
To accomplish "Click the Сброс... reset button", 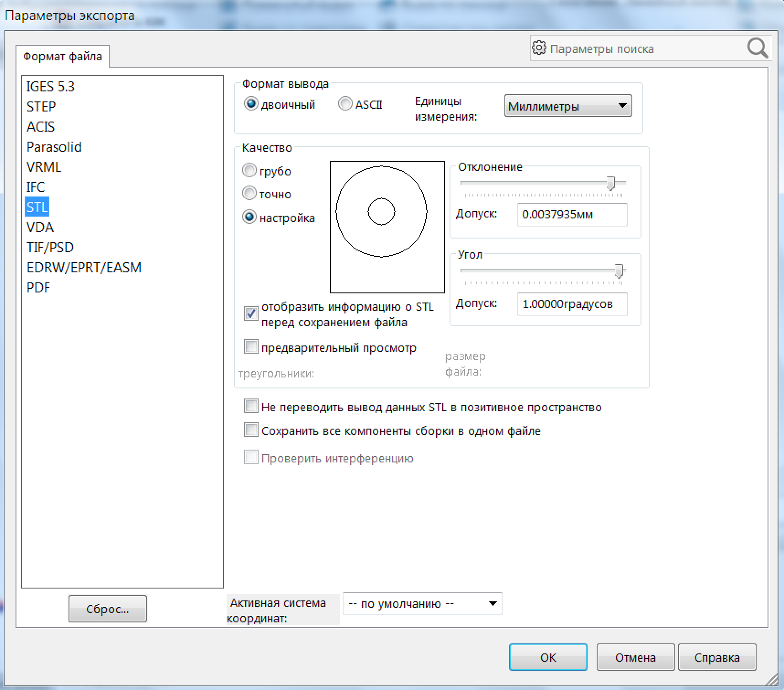I will click(x=108, y=609).
